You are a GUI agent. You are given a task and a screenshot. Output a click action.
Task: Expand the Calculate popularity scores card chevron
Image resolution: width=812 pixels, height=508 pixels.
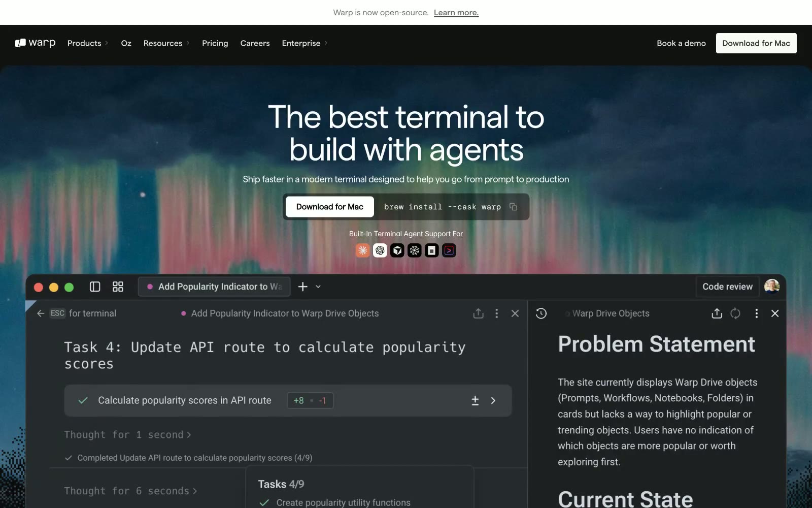click(493, 400)
